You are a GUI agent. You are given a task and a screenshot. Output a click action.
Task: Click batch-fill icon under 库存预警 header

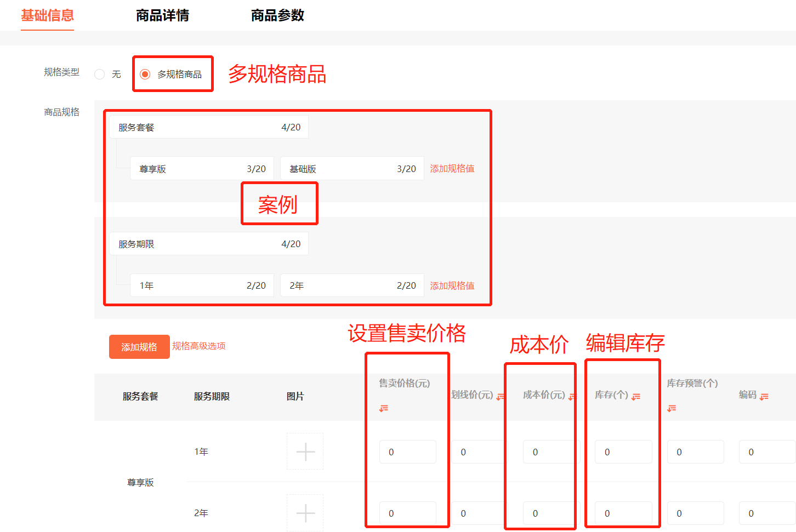(x=672, y=408)
